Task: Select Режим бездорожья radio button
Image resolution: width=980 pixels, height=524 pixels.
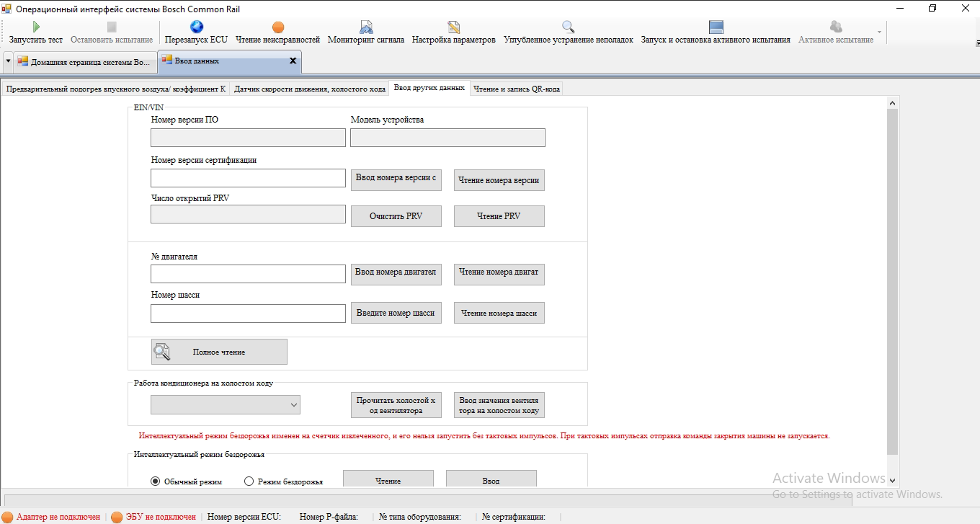Action: click(x=249, y=481)
